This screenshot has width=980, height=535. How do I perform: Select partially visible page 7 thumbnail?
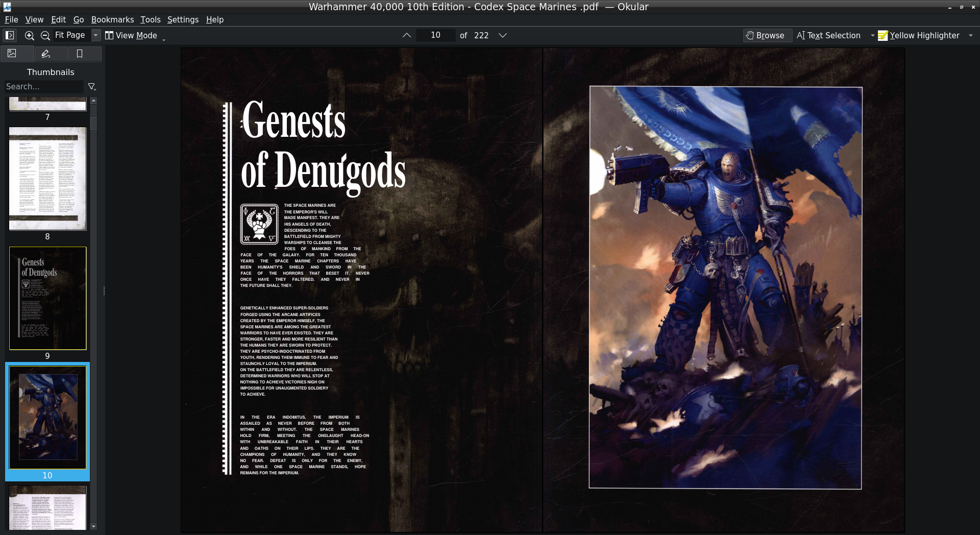pyautogui.click(x=47, y=104)
